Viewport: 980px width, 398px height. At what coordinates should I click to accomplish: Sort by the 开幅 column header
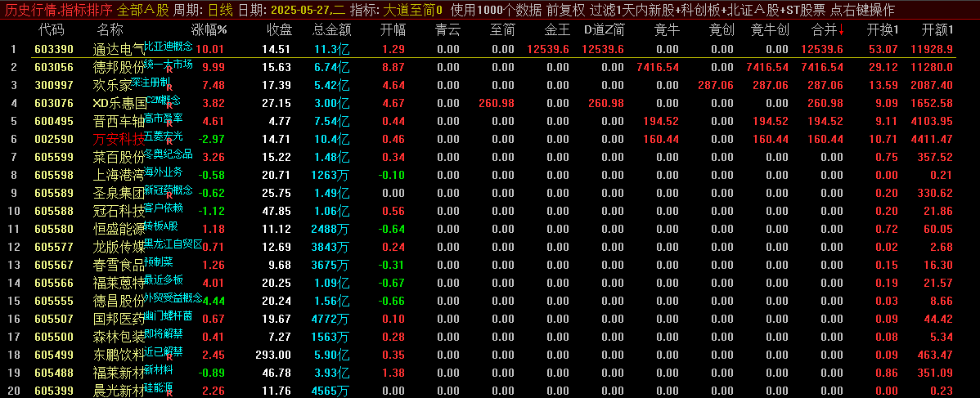point(393,29)
